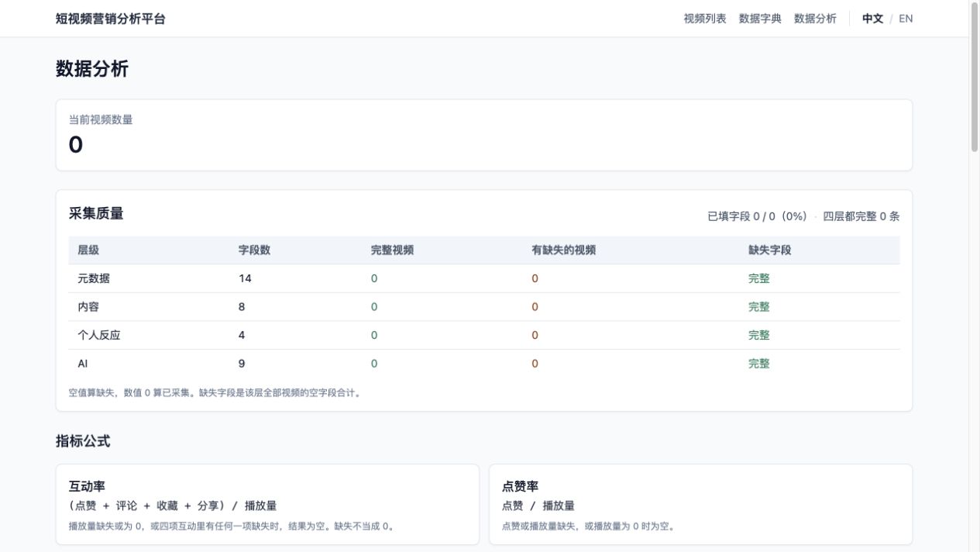
Task: Select the 内容 row label
Action: pyautogui.click(x=88, y=307)
